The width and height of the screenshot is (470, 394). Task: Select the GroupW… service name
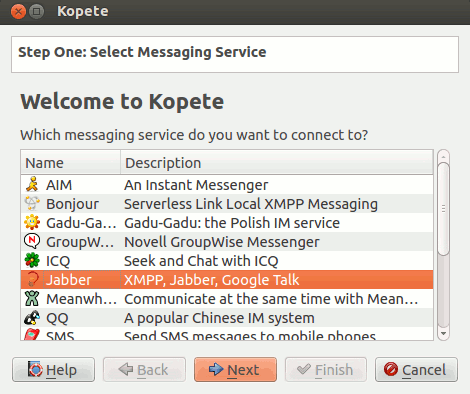pyautogui.click(x=80, y=242)
